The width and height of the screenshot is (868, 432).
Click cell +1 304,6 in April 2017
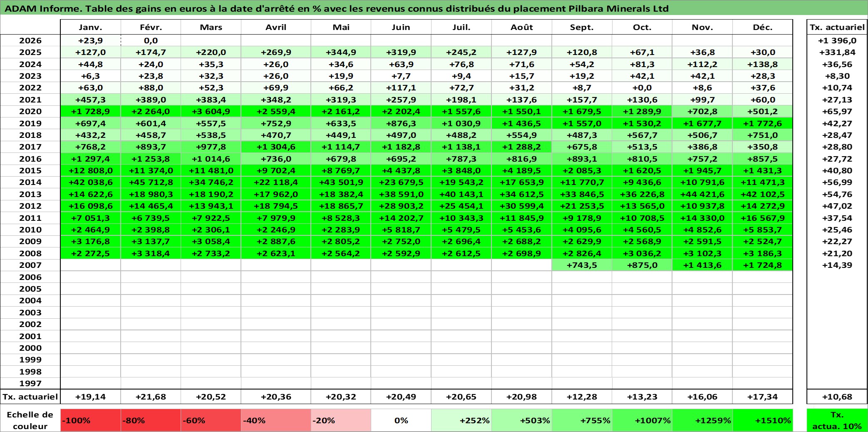point(276,147)
